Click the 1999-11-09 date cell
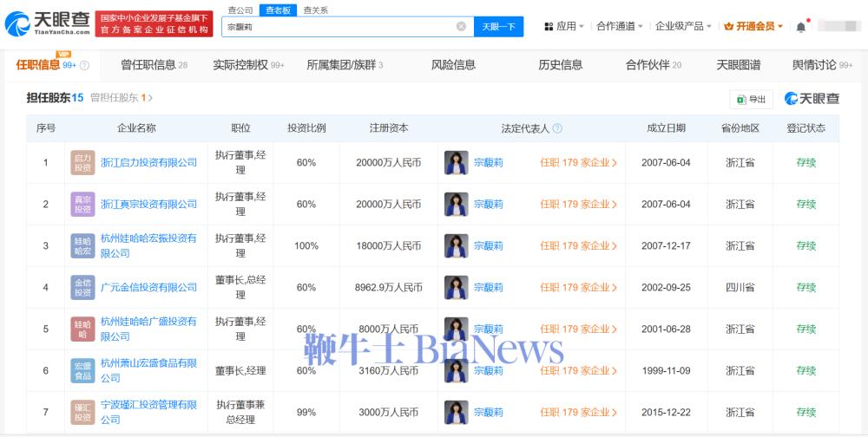Viewport: 868px width, 437px height. pyautogui.click(x=666, y=370)
